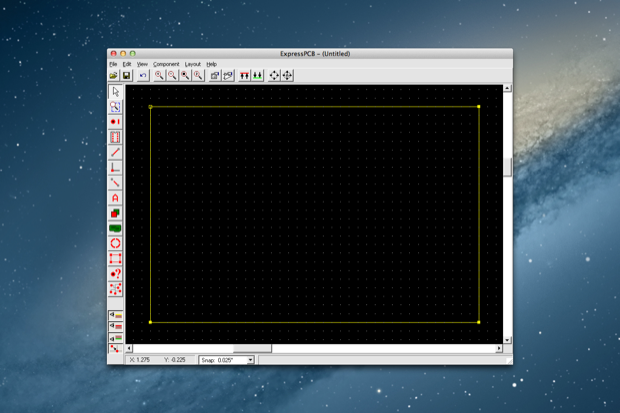
Task: Toggle the top copper layer visibility button
Action: [115, 326]
